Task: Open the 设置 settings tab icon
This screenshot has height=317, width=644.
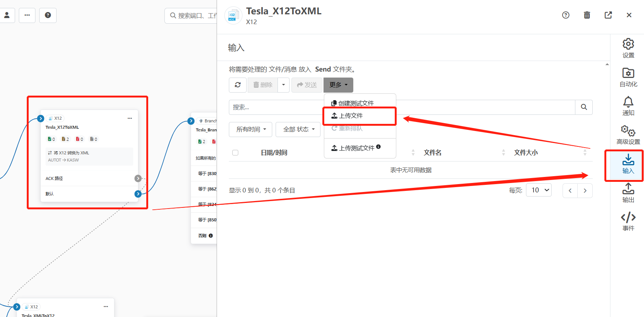Action: [x=628, y=48]
